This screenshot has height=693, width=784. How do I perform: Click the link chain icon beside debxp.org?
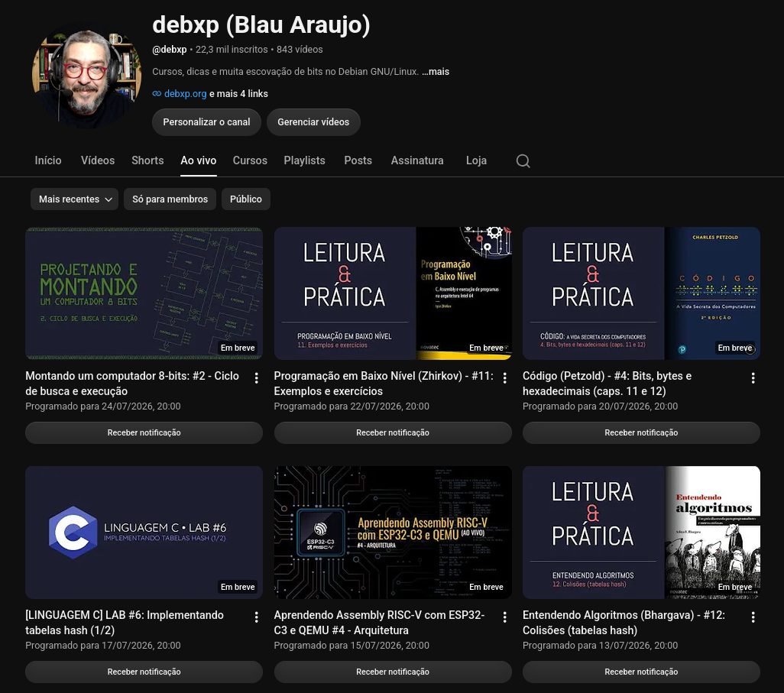157,93
